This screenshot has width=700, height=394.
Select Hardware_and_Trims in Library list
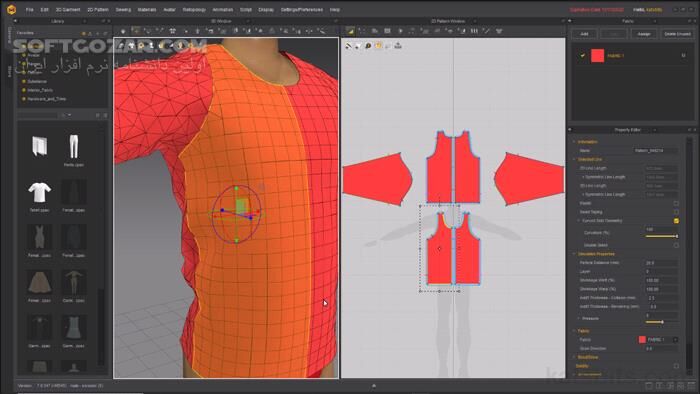(x=46, y=99)
